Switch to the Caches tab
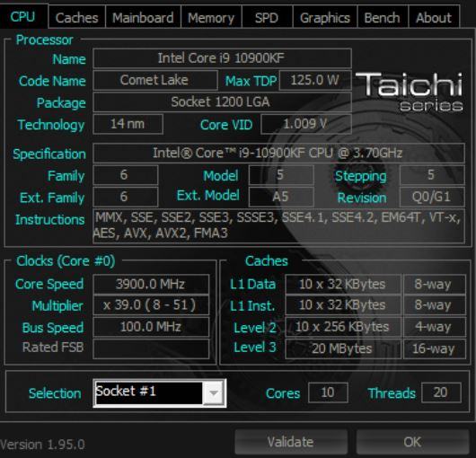The width and height of the screenshot is (476, 458). (x=77, y=17)
